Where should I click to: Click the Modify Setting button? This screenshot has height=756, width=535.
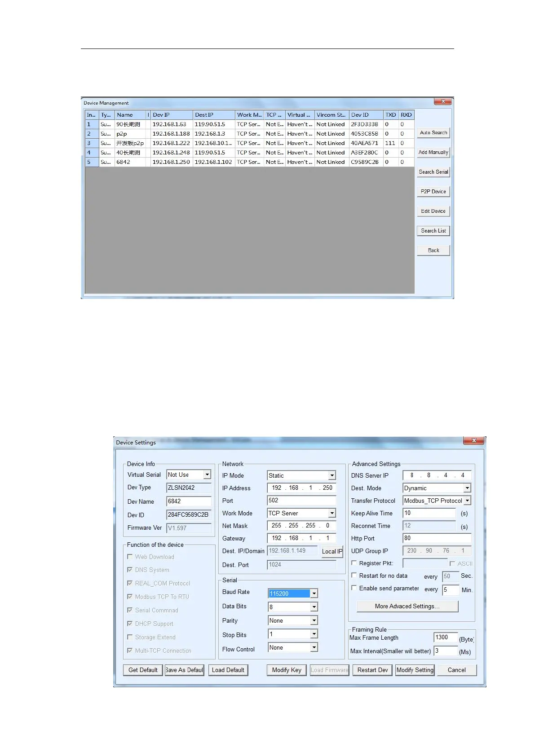[x=415, y=670]
